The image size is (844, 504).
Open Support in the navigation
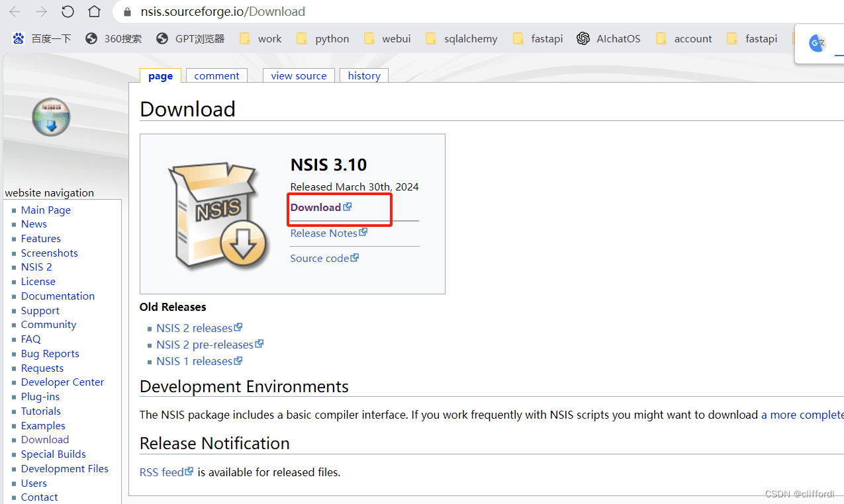(40, 311)
